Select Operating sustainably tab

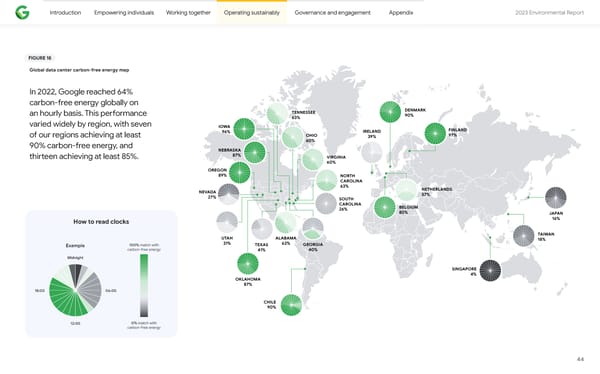[x=252, y=13]
